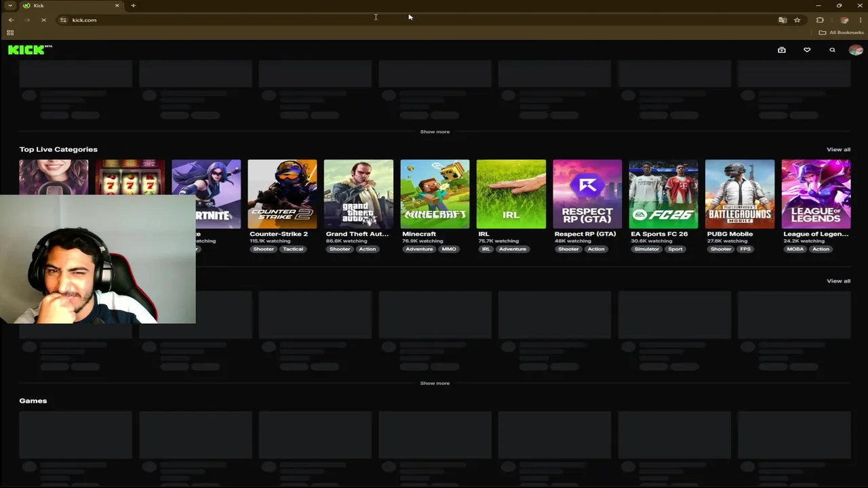The width and height of the screenshot is (868, 488).
Task: Select MOBA tag under League of Legends
Action: pyautogui.click(x=795, y=249)
